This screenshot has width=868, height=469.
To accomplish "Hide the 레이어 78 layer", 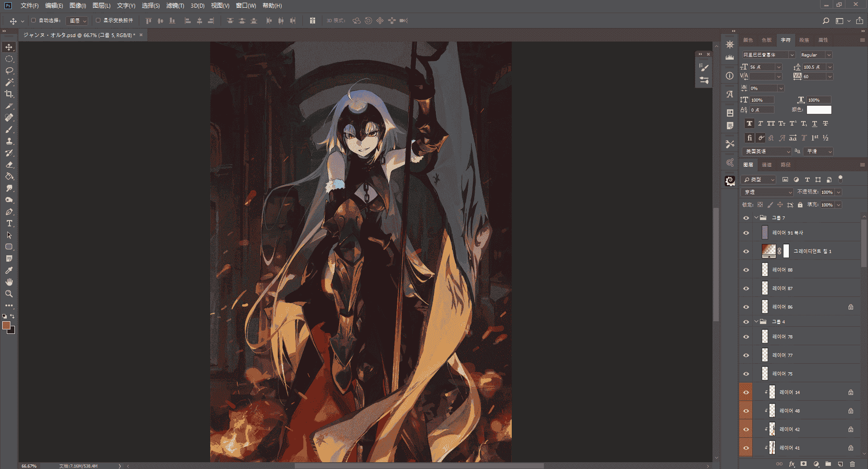I will [x=746, y=337].
